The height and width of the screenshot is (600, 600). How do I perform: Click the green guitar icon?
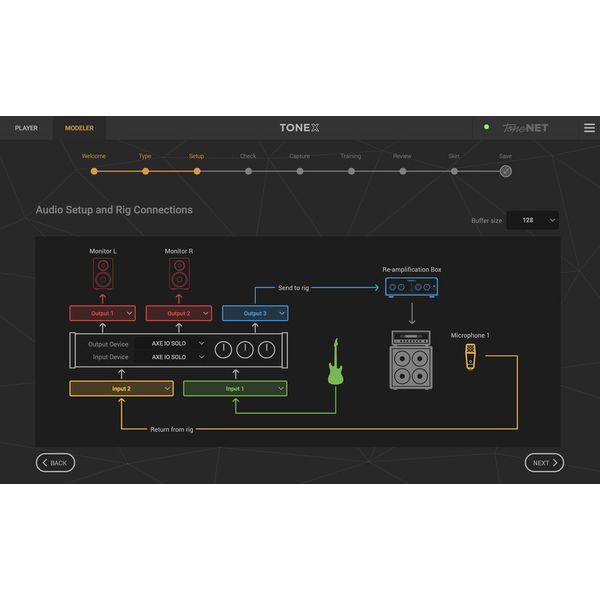click(335, 362)
